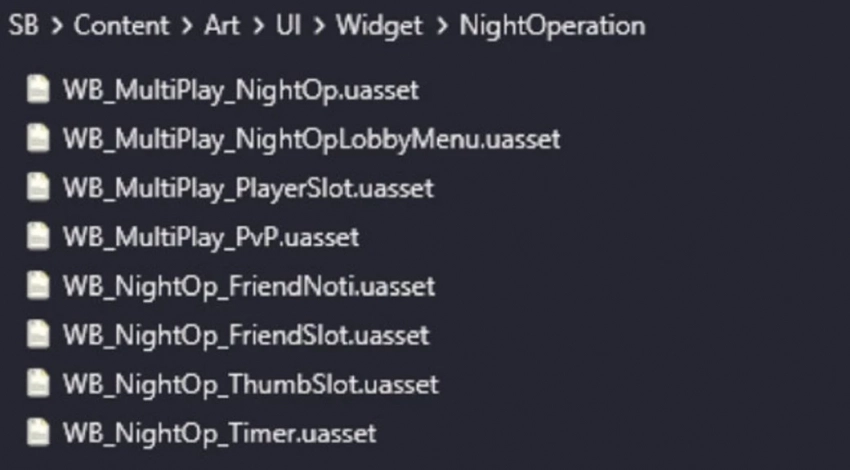Click file icon beside WB_MultiPlay_PvP.uasset
The width and height of the screenshot is (850, 470).
[38, 237]
